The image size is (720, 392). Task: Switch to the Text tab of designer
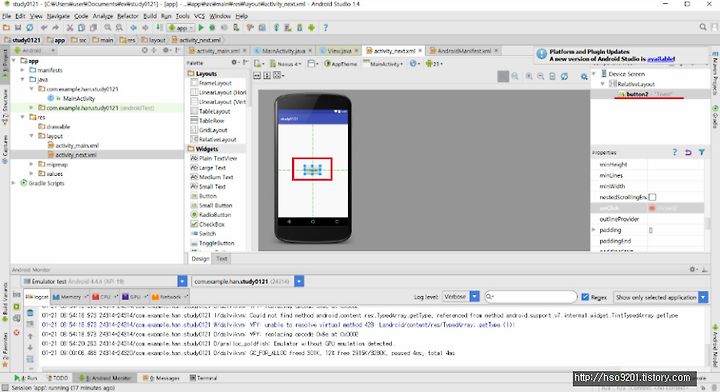pos(222,259)
